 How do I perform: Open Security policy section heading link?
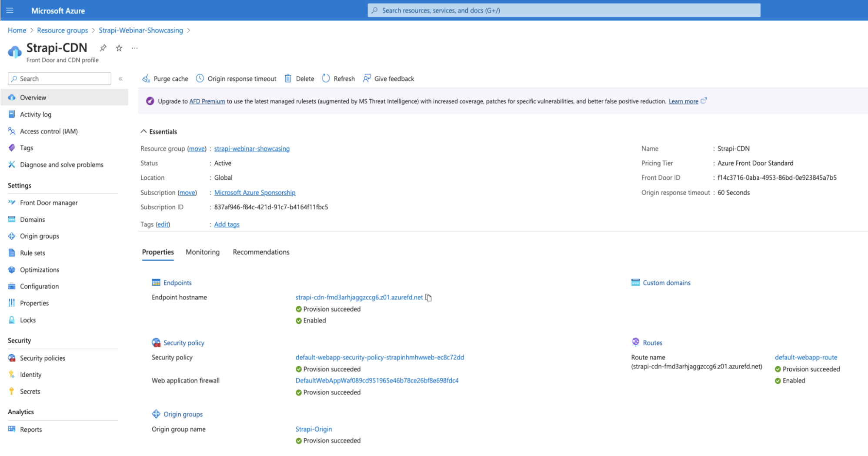coord(184,343)
